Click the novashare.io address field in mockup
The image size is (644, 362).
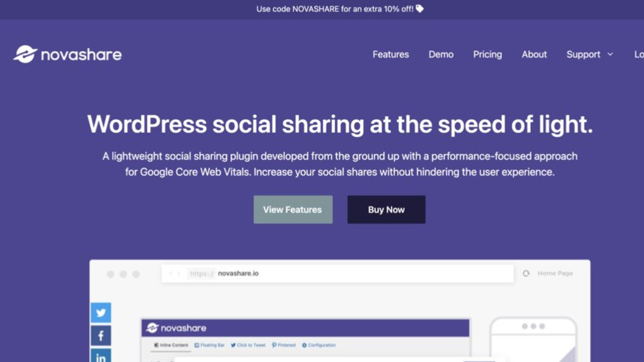337,274
